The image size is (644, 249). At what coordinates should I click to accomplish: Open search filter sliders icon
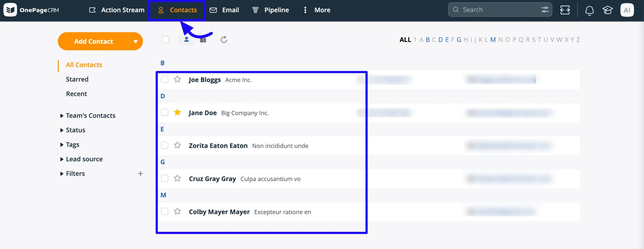[x=545, y=10]
